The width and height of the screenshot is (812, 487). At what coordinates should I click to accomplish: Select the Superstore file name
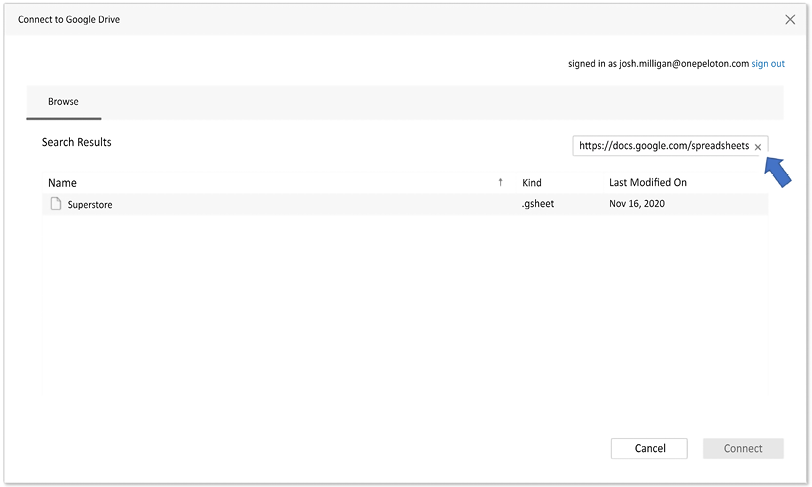89,205
